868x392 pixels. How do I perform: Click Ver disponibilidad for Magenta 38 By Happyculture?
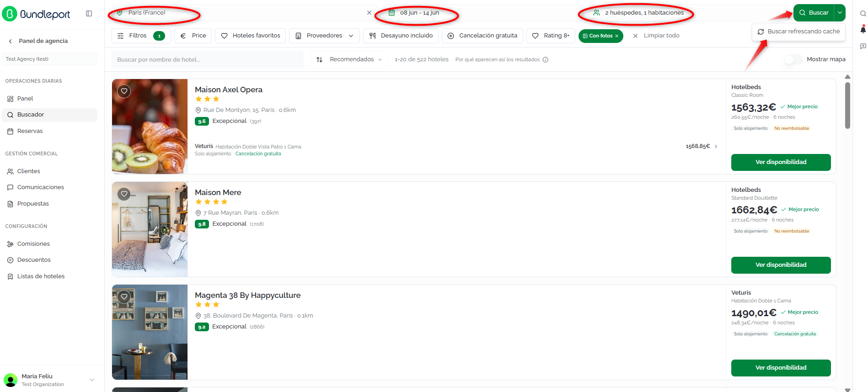pyautogui.click(x=781, y=368)
